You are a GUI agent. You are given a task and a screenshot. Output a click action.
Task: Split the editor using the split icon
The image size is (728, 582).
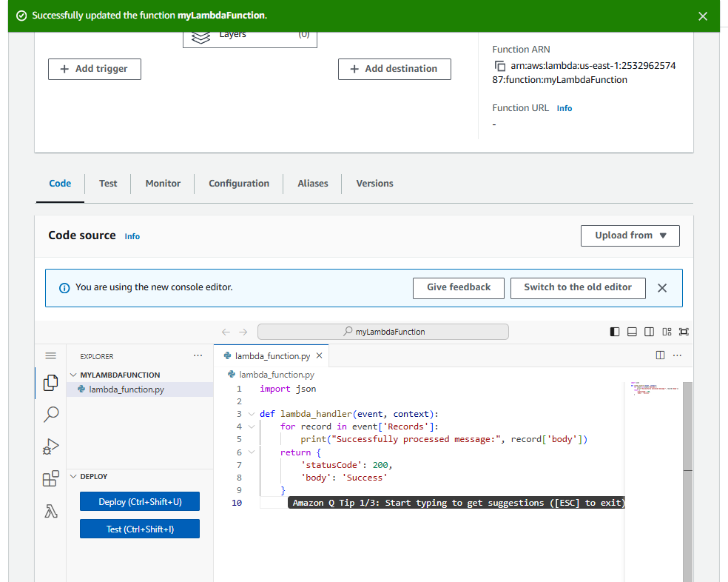tap(660, 355)
